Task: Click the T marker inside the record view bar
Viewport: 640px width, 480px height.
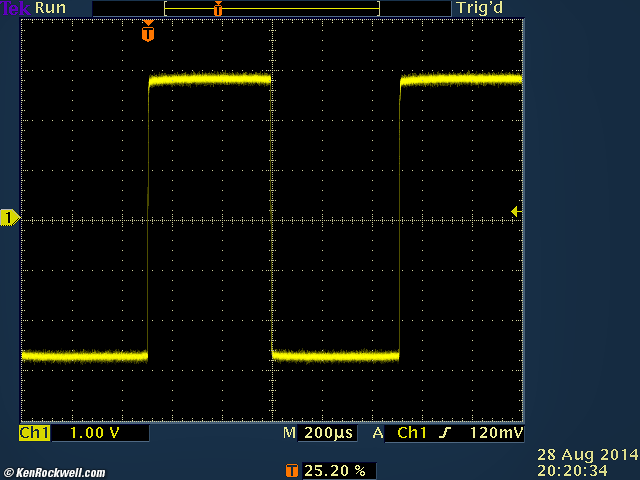Action: [218, 8]
